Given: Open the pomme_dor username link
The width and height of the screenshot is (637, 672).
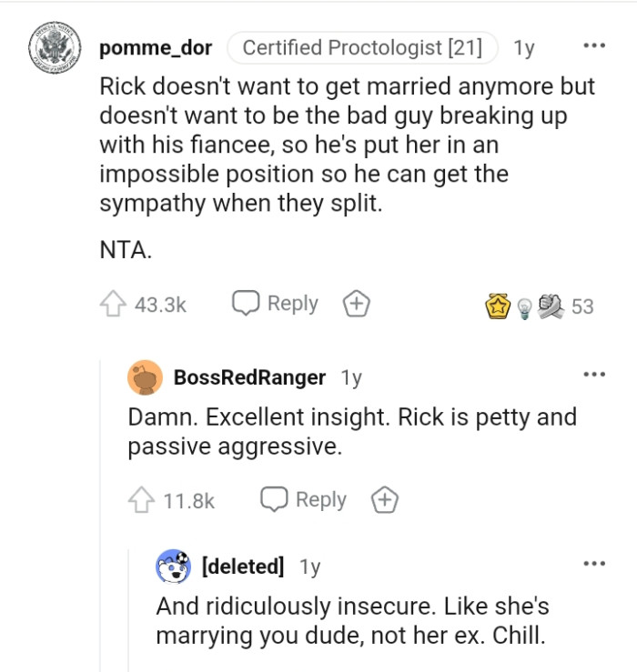Looking at the screenshot, I should (x=156, y=48).
